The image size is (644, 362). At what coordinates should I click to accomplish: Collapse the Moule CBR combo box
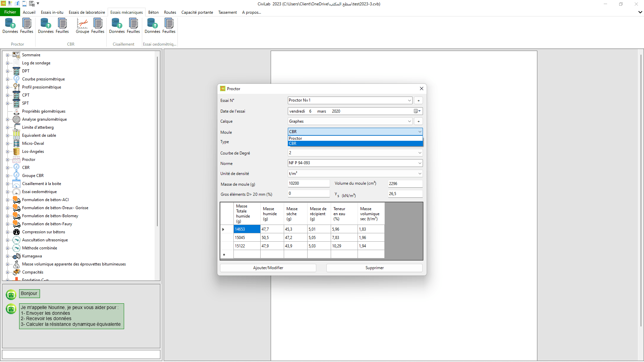click(420, 132)
